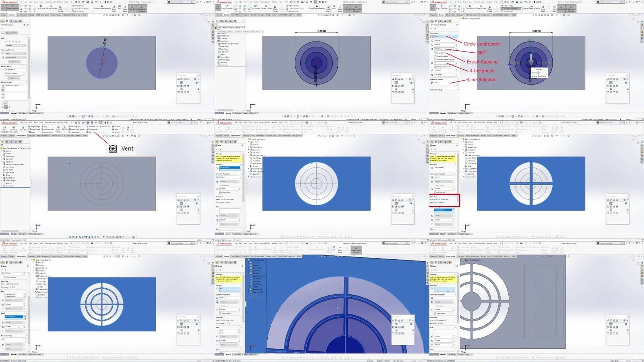The width and height of the screenshot is (644, 362).
Task: Confirm Circular Pattern with green checkmark
Action: tap(431, 29)
